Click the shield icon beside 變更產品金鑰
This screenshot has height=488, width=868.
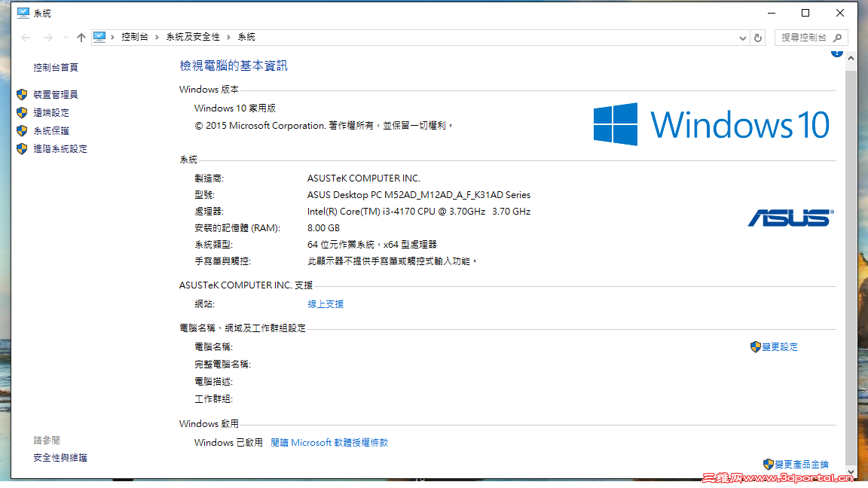[x=769, y=464]
